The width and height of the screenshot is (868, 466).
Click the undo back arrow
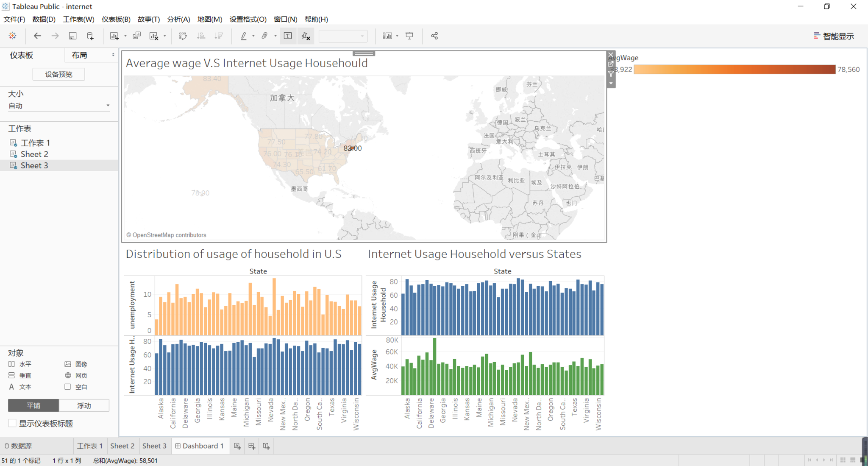coord(37,36)
